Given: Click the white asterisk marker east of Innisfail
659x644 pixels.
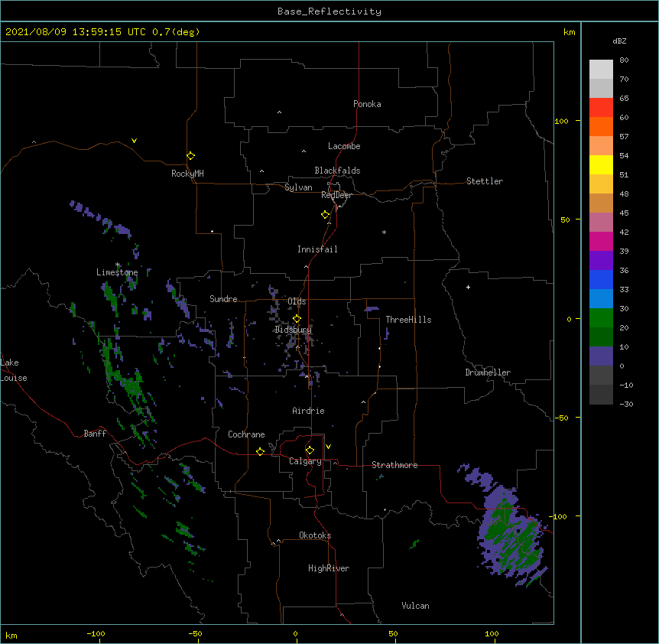Looking at the screenshot, I should click(x=384, y=232).
